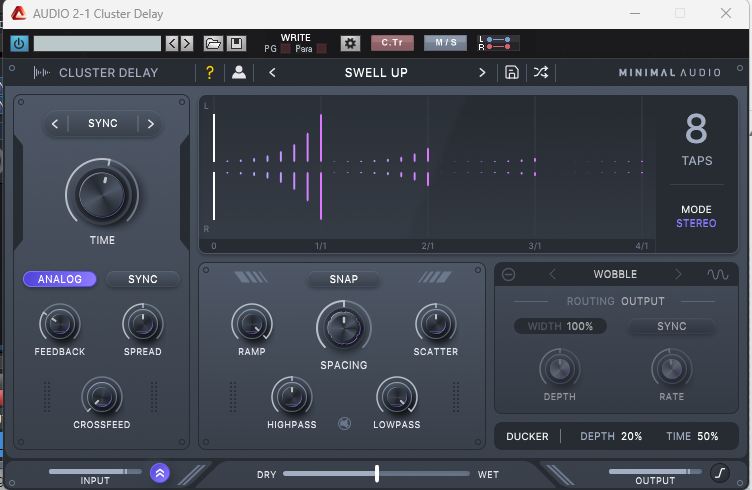Click the Wobble RATE knob
The image size is (752, 490).
click(x=671, y=369)
